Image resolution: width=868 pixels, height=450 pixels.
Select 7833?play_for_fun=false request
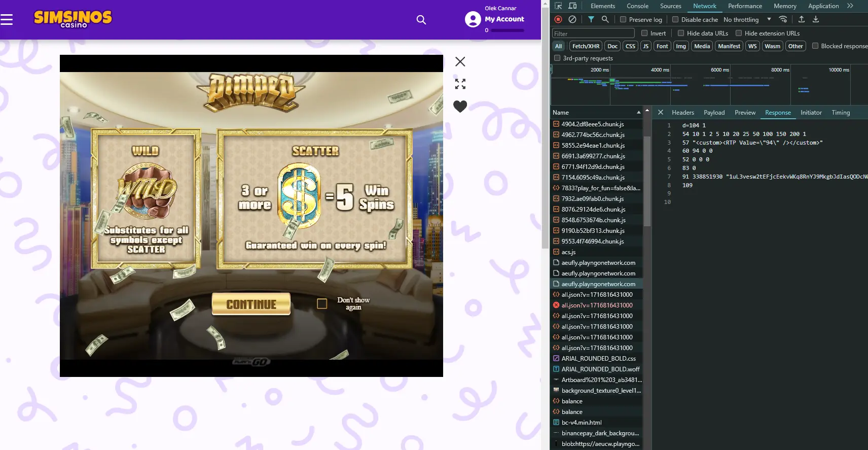(x=597, y=188)
